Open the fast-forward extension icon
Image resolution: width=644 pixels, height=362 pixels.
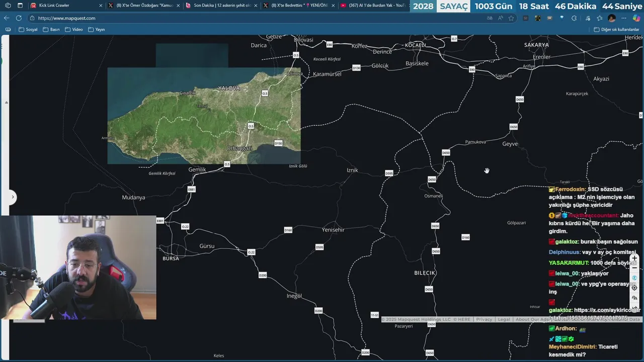click(550, 18)
